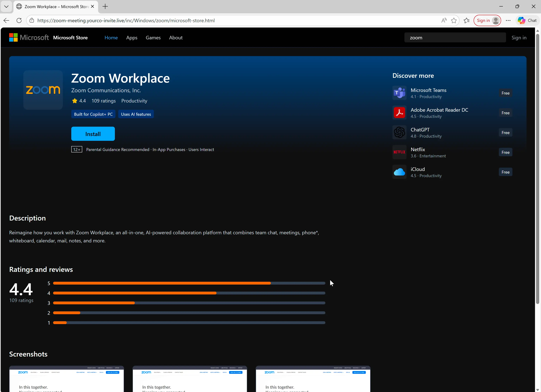The height and width of the screenshot is (392, 541).
Task: Click the browser refresh icon
Action: (19, 20)
